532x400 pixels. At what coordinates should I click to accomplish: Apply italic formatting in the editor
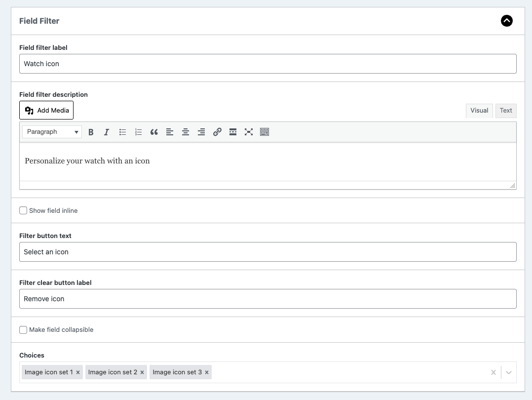107,132
